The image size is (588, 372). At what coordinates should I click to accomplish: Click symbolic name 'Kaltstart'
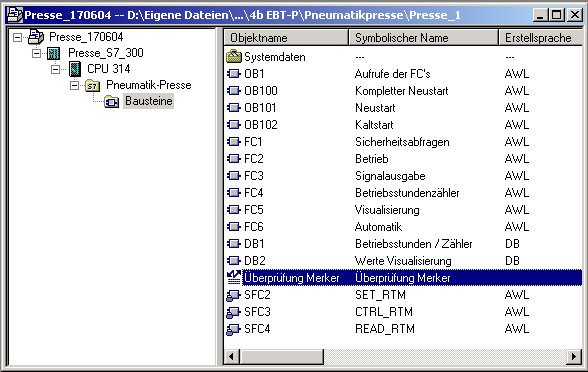(374, 125)
